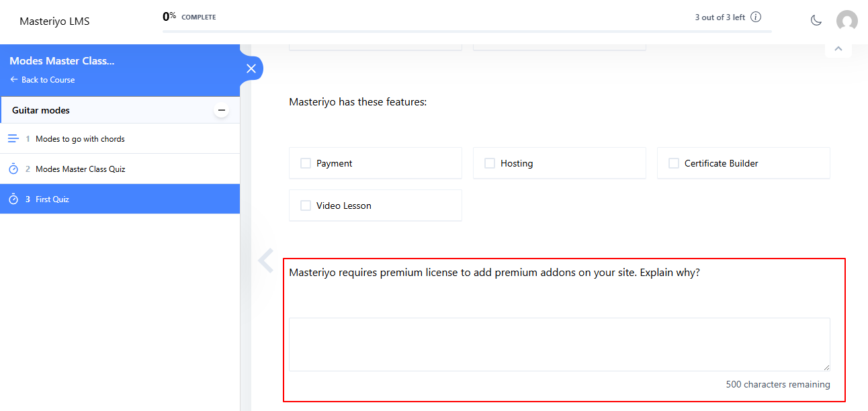868x411 pixels.
Task: Click the Masteriyo has these features question
Action: tap(358, 102)
